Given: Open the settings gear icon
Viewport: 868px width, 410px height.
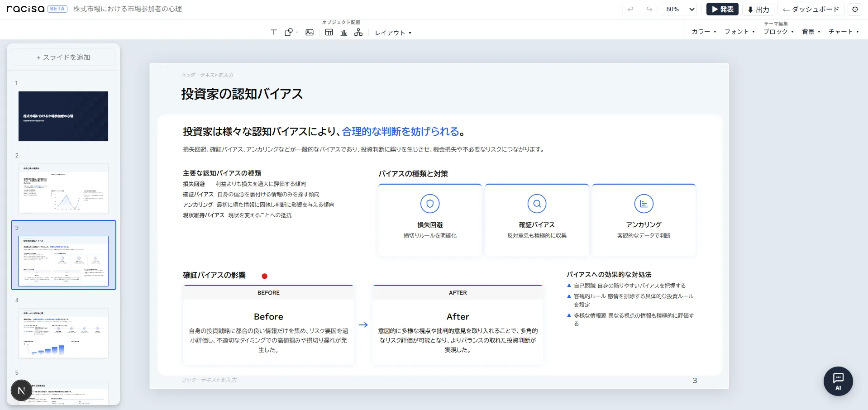Looking at the screenshot, I should click(854, 9).
